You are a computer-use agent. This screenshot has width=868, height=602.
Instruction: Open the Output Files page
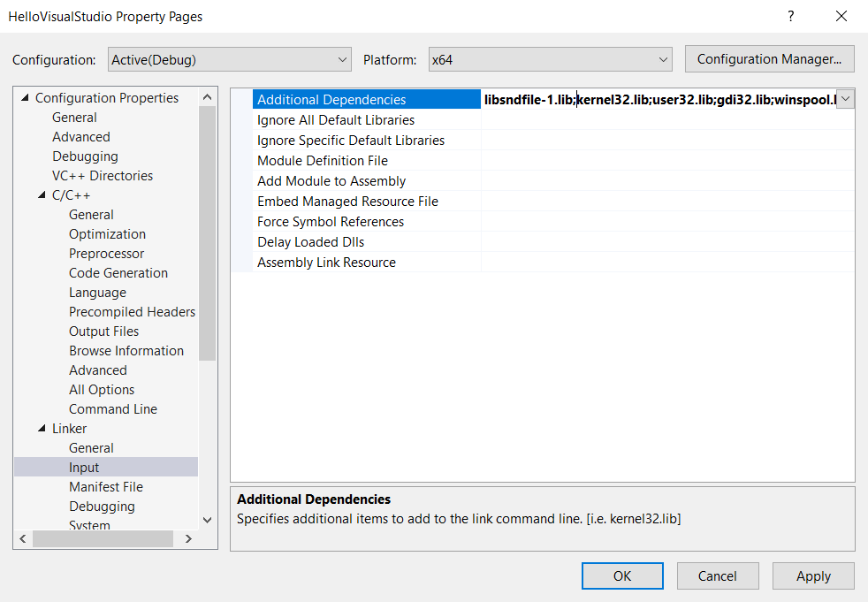[x=103, y=331]
